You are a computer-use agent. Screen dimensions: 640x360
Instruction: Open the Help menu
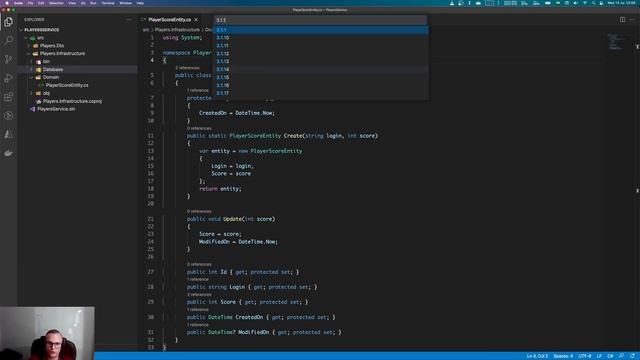click(140, 3)
